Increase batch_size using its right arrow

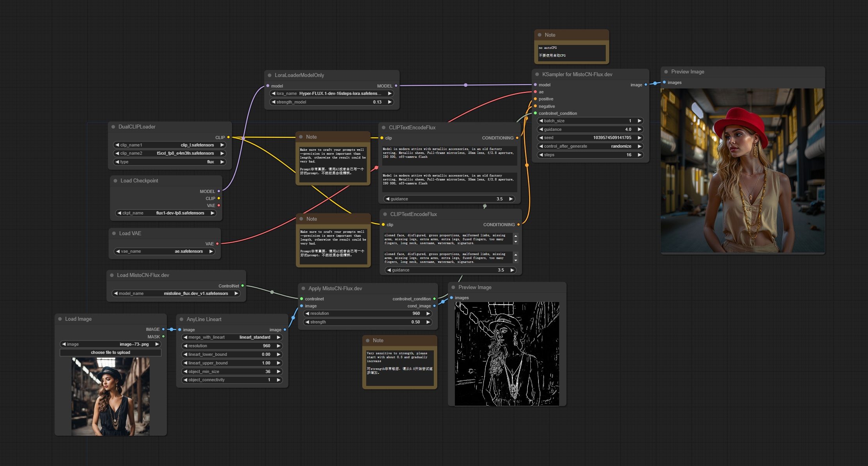click(x=639, y=121)
